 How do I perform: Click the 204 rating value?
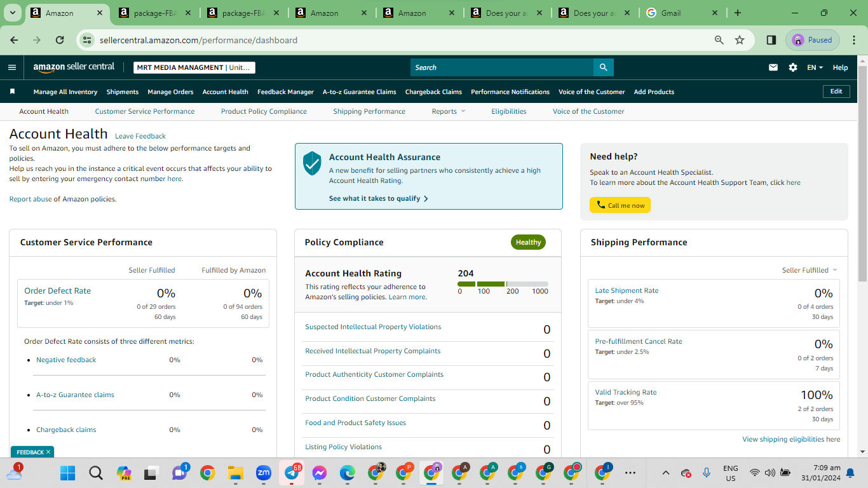pyautogui.click(x=466, y=273)
